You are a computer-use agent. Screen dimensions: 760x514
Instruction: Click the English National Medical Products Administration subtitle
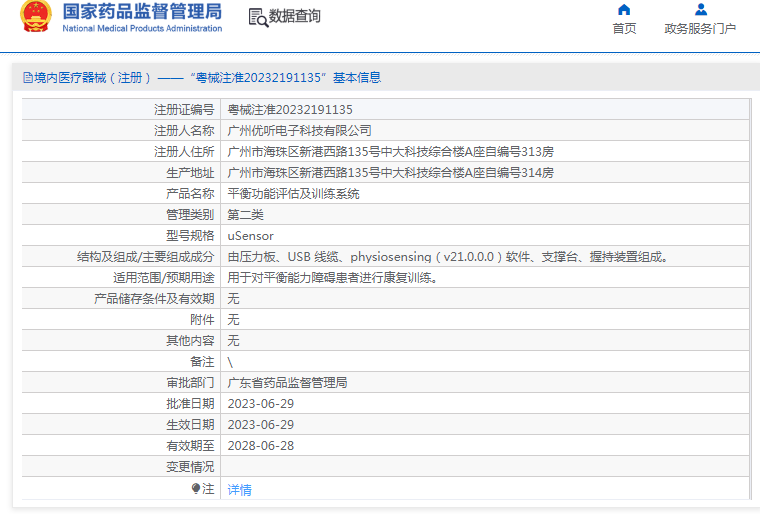coord(142,29)
